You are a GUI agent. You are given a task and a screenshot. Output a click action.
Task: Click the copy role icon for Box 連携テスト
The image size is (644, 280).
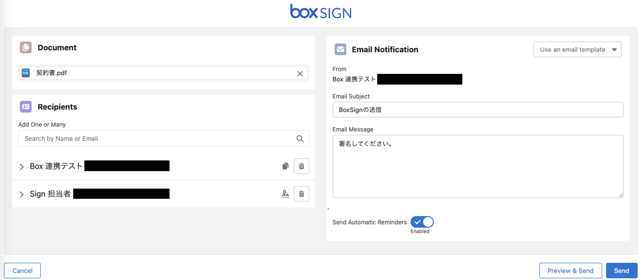click(285, 166)
